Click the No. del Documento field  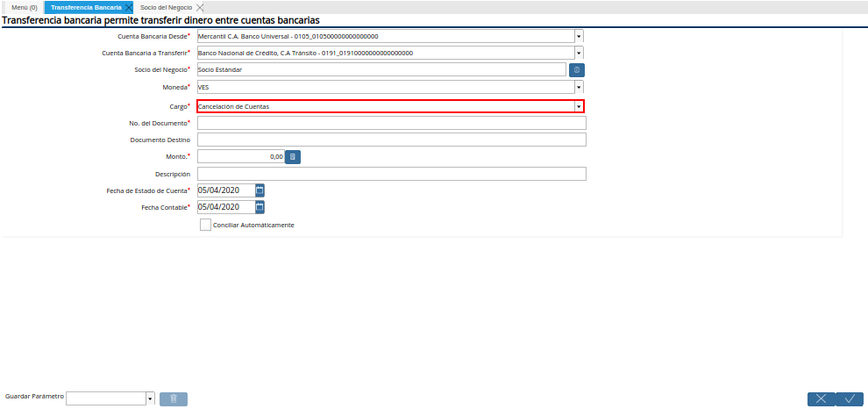coord(391,123)
